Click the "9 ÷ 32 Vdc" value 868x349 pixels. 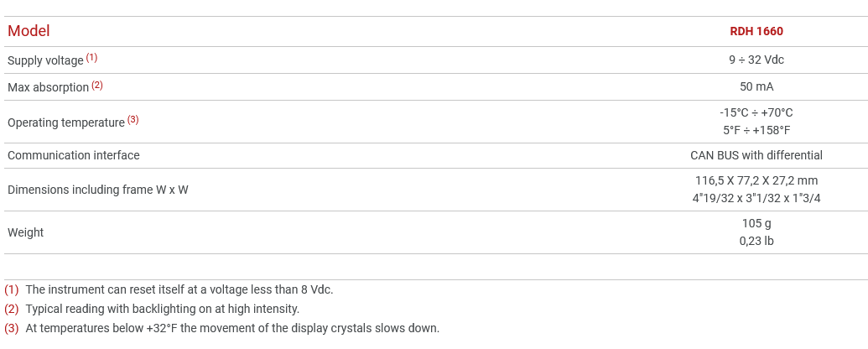pos(756,60)
